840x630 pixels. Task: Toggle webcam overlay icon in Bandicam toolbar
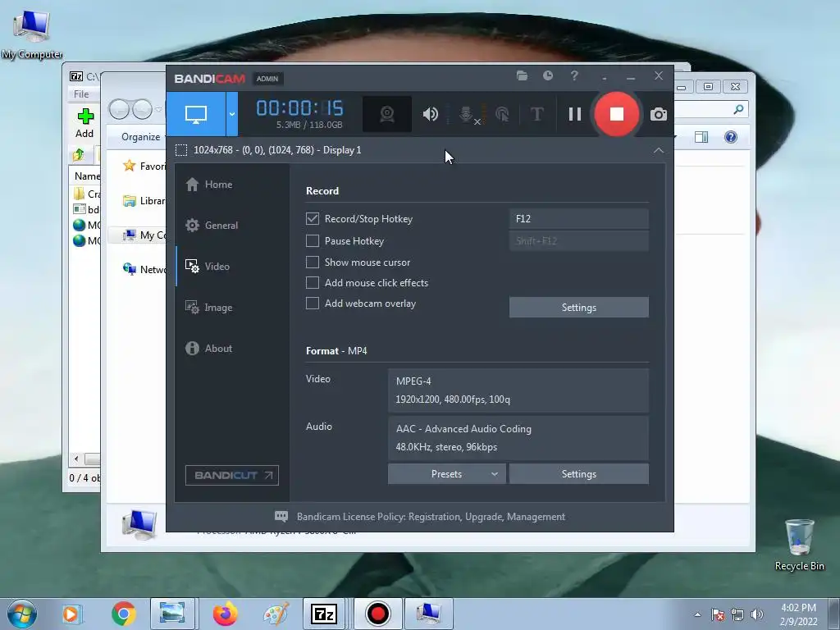pos(387,113)
